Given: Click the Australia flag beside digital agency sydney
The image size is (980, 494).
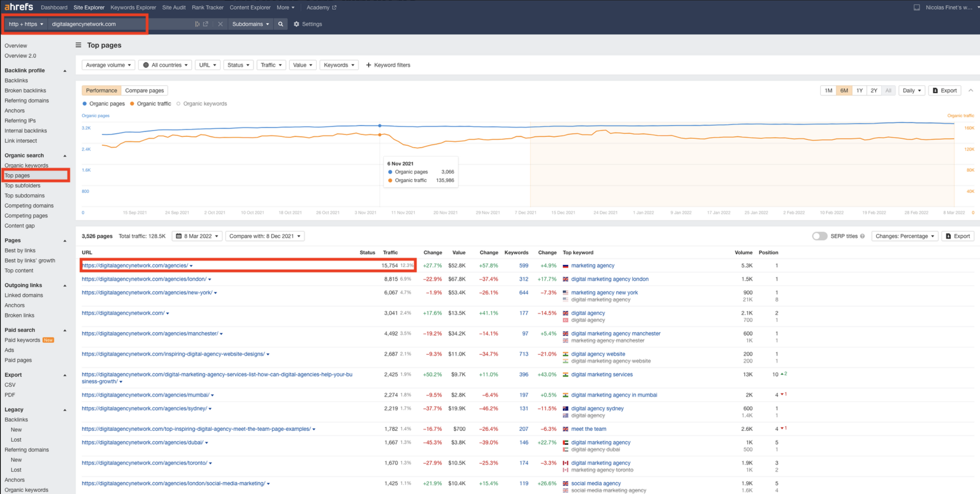Looking at the screenshot, I should point(565,409).
